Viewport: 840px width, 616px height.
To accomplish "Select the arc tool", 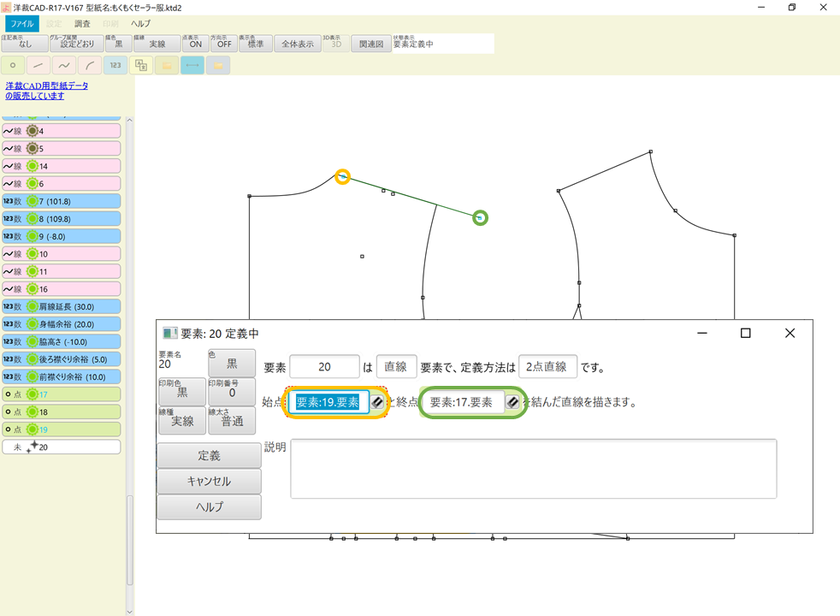I will (x=88, y=64).
